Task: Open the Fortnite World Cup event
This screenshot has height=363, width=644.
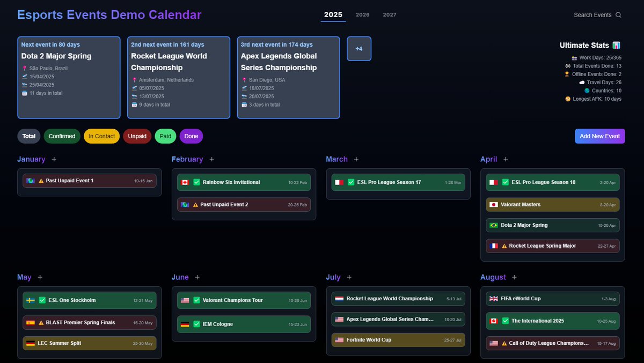Action: (x=398, y=340)
